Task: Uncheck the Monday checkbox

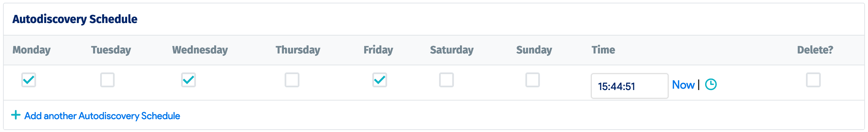Action: tap(29, 80)
